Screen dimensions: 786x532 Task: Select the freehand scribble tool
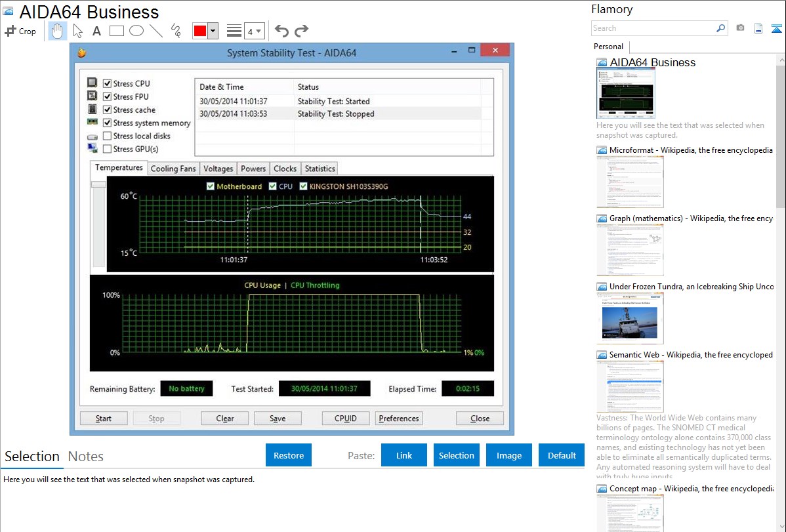pyautogui.click(x=175, y=31)
